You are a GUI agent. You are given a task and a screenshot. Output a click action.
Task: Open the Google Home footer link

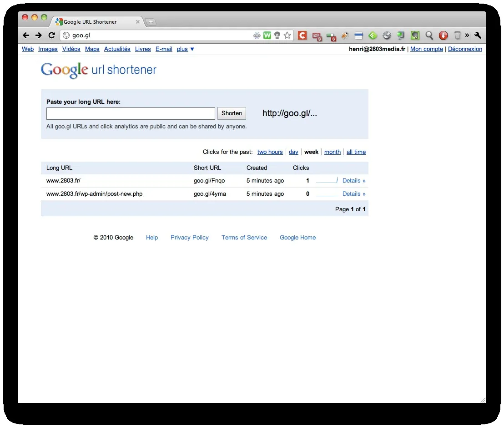tap(297, 238)
